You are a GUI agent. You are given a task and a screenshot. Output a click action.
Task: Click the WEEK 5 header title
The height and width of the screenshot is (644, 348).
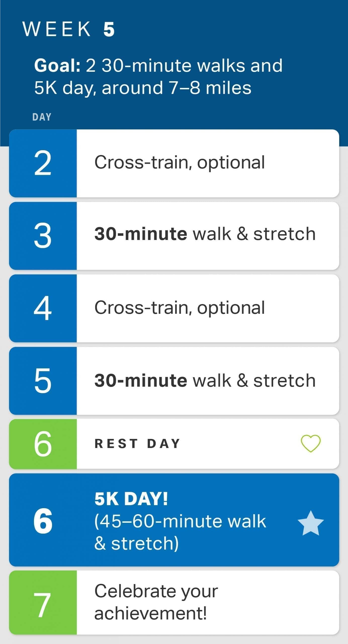point(69,29)
